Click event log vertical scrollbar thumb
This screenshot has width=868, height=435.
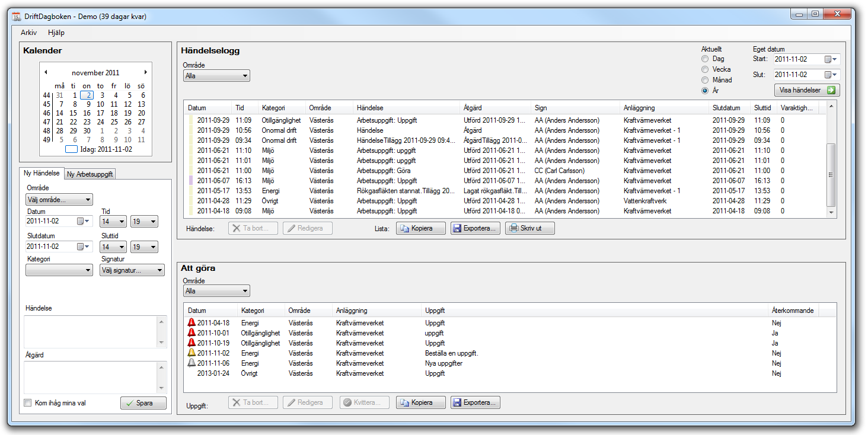831,174
